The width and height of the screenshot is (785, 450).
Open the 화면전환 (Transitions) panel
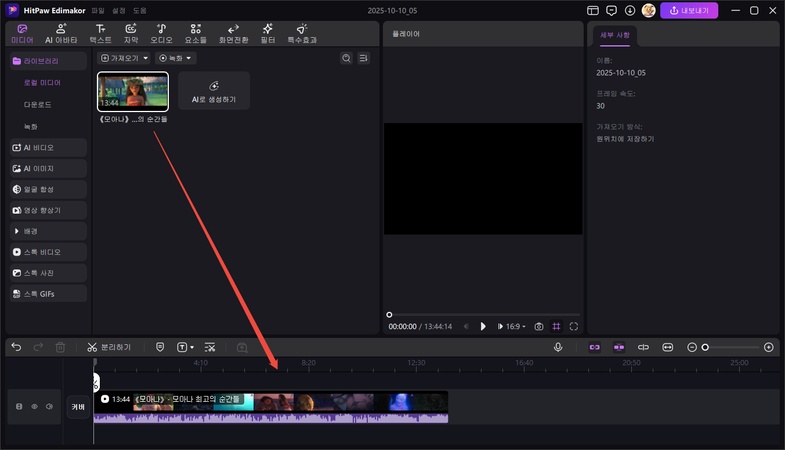[233, 33]
